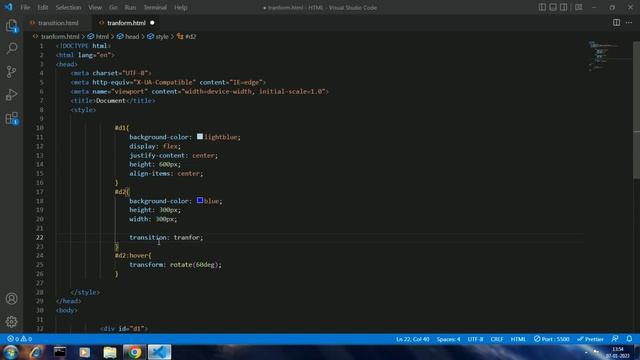Click the 'justify-content: center;' line
640x360 pixels.
coord(173,155)
